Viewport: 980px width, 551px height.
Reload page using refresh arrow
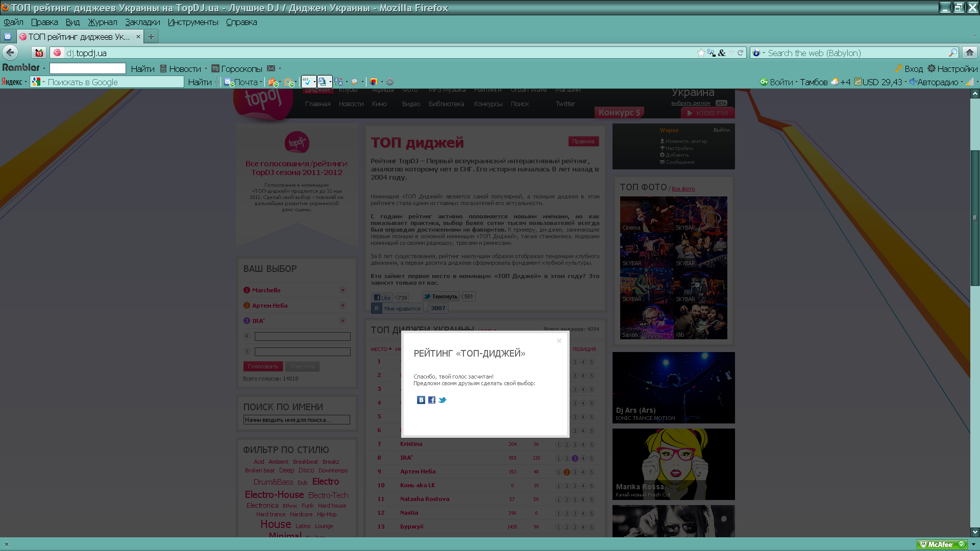click(x=740, y=53)
